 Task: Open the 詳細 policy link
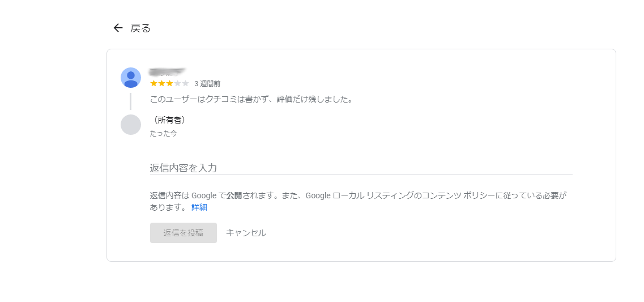coord(199,207)
